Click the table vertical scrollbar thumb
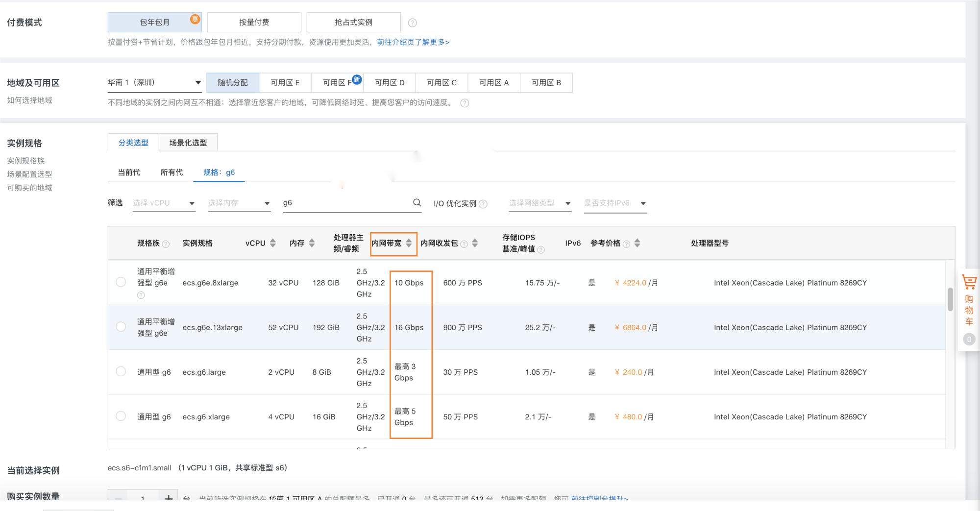The image size is (980, 511). pyautogui.click(x=950, y=299)
